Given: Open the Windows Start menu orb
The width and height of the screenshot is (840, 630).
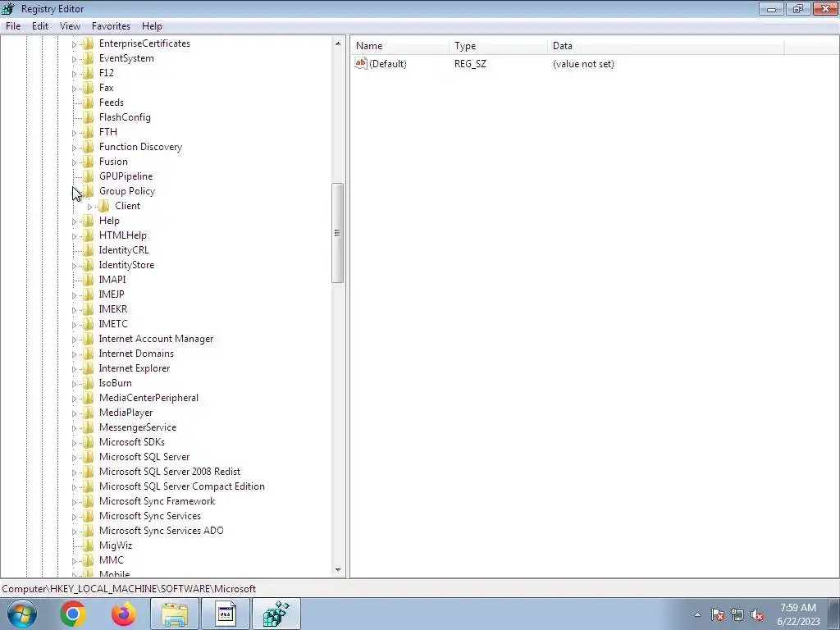Looking at the screenshot, I should coord(21,614).
